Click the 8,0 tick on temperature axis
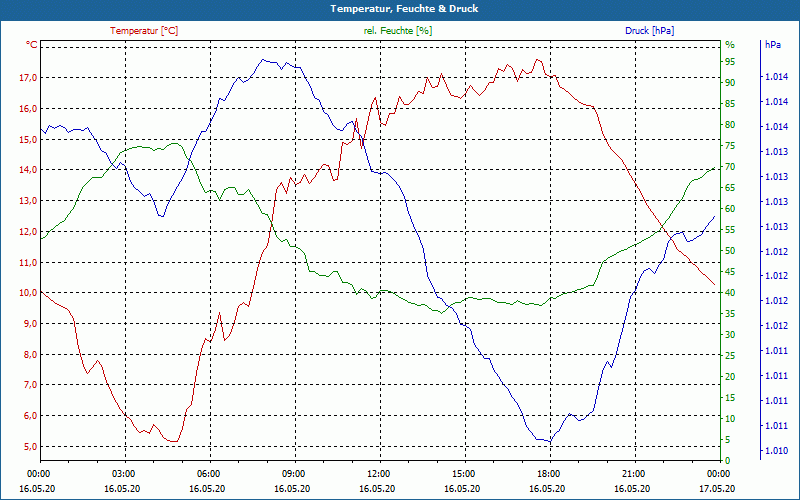This screenshot has width=800, height=500. point(30,354)
